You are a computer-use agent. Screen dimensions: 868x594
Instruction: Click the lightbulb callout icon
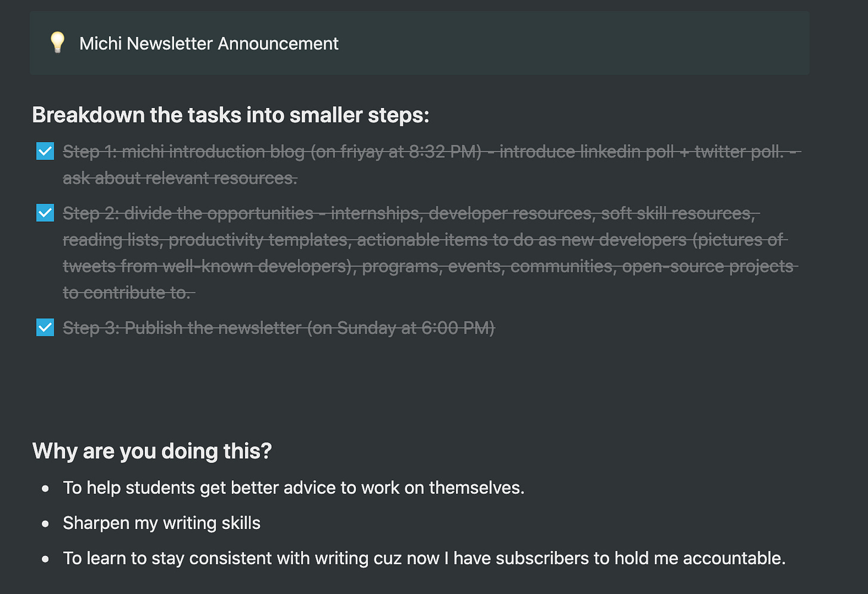[57, 42]
